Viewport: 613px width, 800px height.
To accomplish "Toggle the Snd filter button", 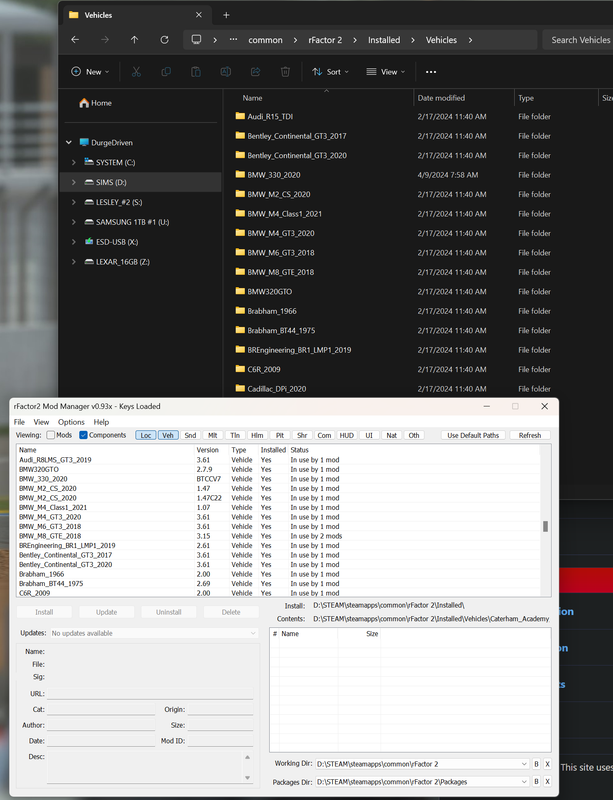I will click(190, 435).
